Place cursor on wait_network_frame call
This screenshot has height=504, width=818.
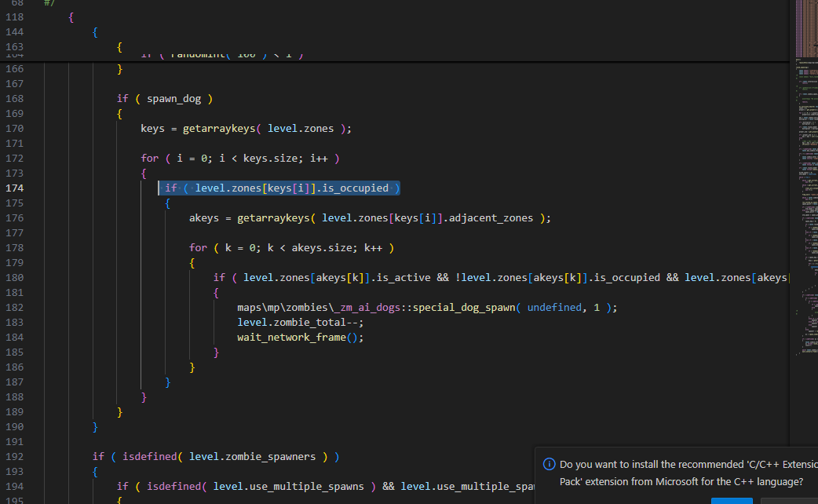tap(290, 337)
